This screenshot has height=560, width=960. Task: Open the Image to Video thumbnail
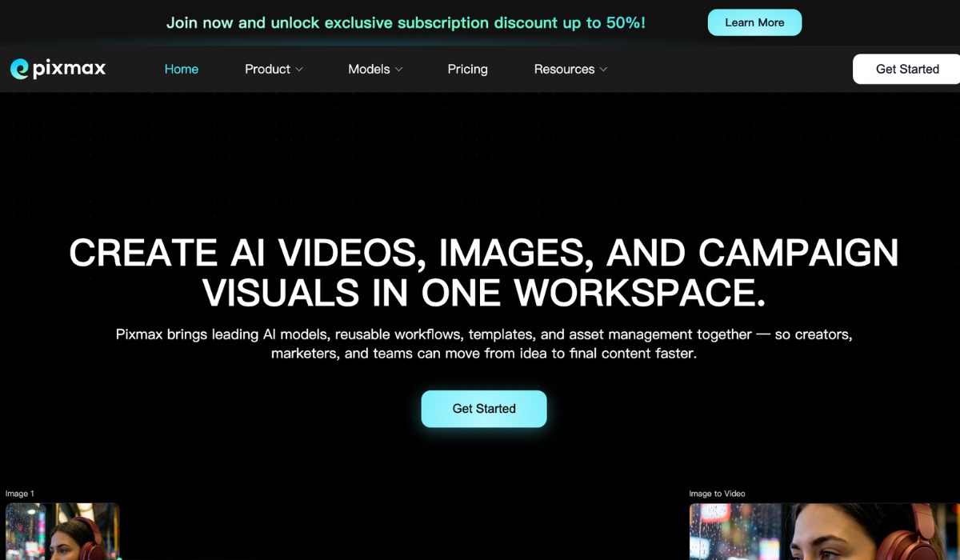pos(824,531)
